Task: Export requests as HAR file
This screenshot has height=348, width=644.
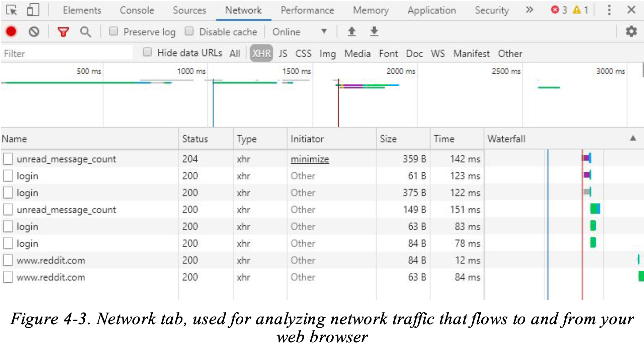Action: pos(374,31)
